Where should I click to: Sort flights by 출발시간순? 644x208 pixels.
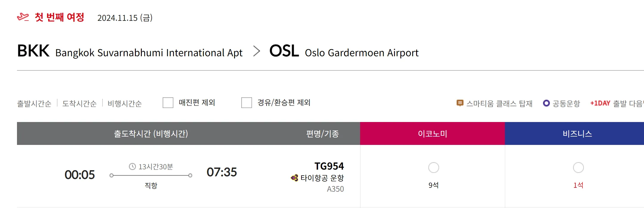coord(34,104)
